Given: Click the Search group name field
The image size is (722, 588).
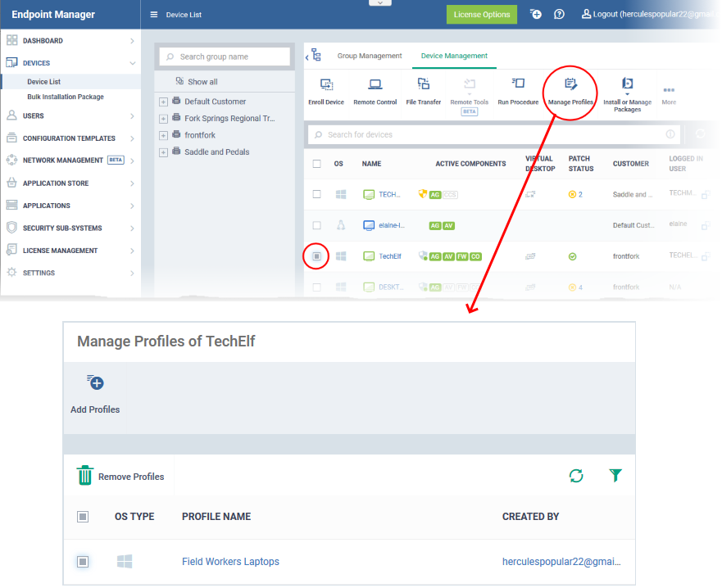Looking at the screenshot, I should [225, 57].
